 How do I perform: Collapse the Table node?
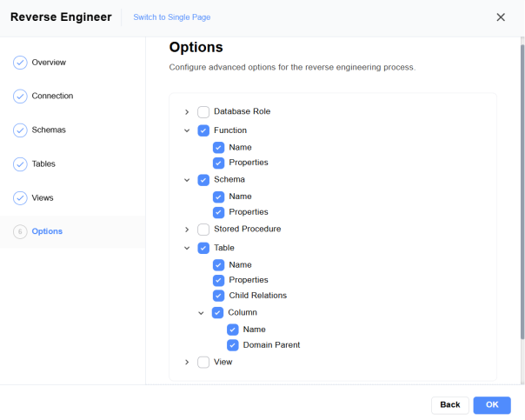point(187,248)
